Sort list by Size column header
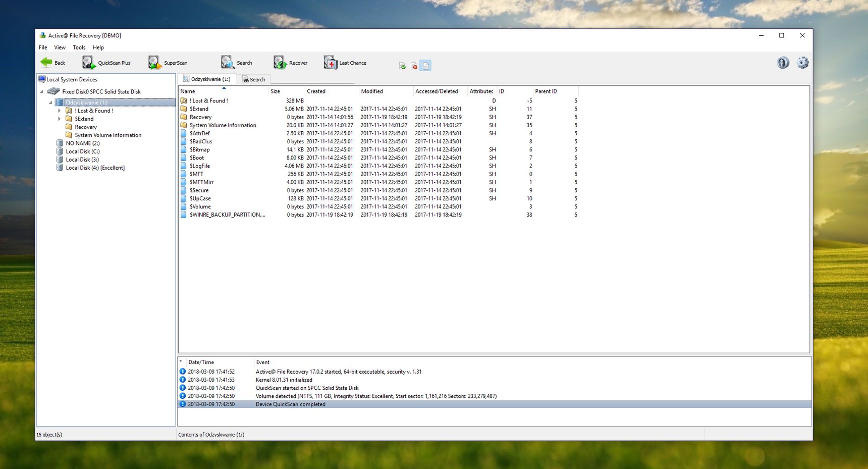 287,91
